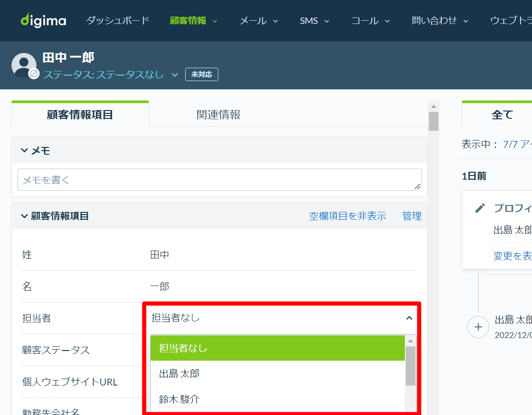
Task: Click the 1日前 timeline heading
Action: [474, 176]
